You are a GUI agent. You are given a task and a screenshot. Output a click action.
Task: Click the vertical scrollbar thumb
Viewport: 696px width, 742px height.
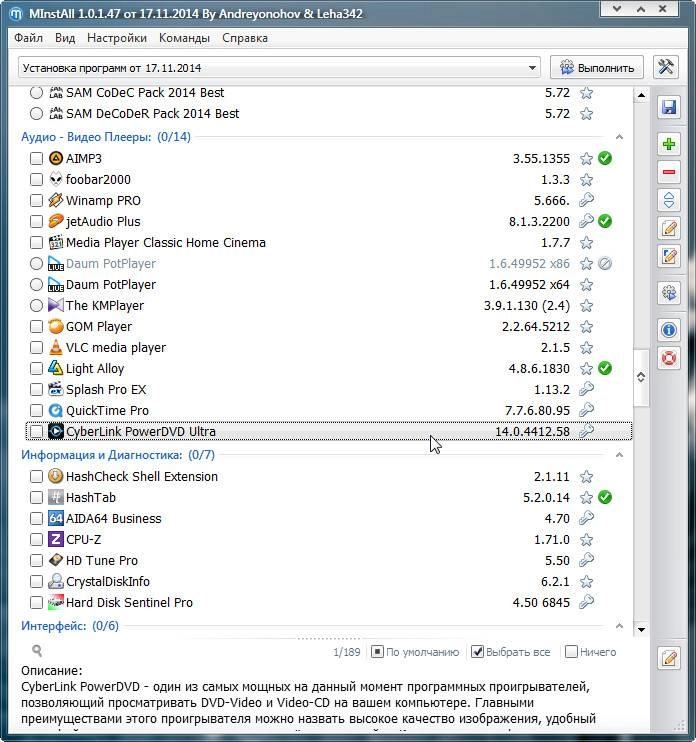641,377
